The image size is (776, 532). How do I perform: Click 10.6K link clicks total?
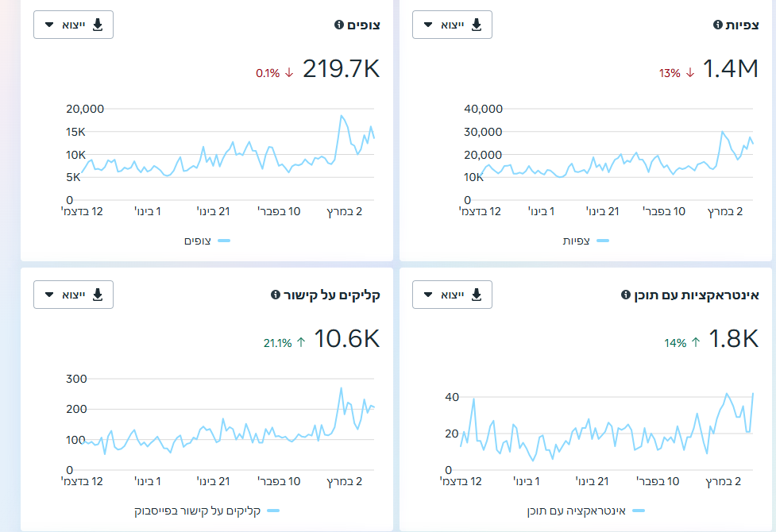(347, 339)
